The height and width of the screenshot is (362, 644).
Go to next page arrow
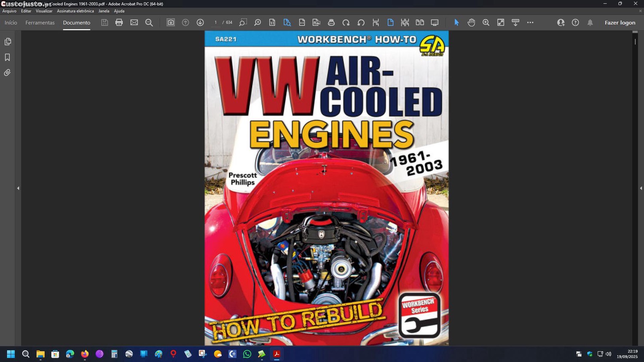coord(200,22)
